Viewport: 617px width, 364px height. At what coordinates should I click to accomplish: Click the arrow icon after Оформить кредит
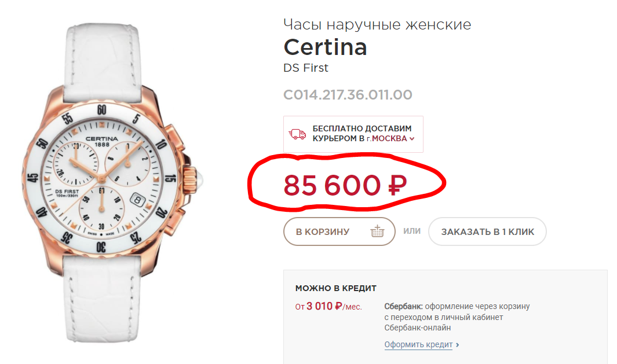point(458,345)
